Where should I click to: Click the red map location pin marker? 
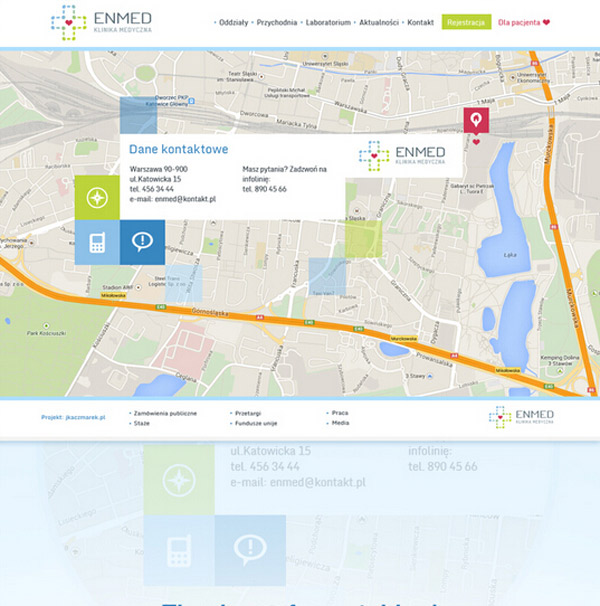click(475, 120)
